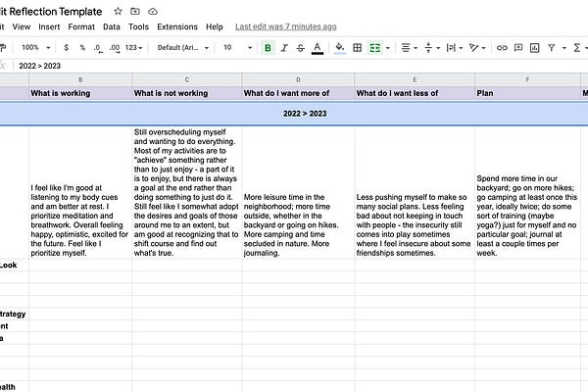Open the Extensions menu
The width and height of the screenshot is (588, 392).
point(177,26)
